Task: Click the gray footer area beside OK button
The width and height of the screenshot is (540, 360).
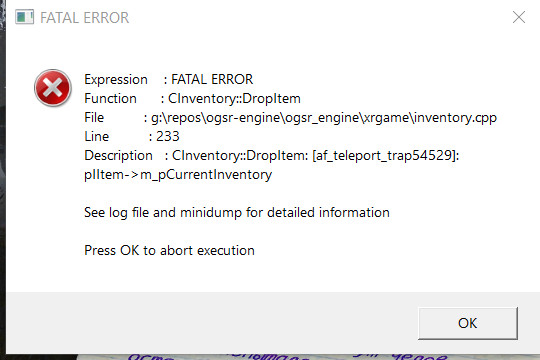Action: coord(212,323)
